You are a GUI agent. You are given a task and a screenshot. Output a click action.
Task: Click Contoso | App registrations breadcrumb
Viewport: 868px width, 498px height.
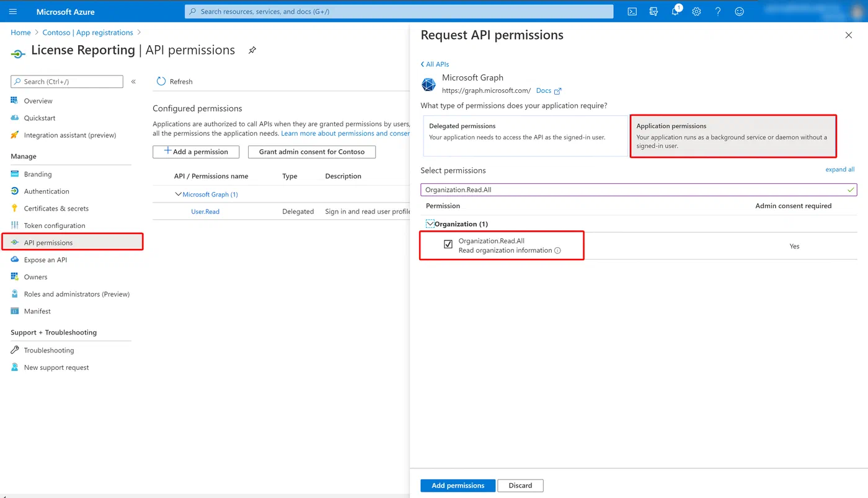[x=87, y=32]
